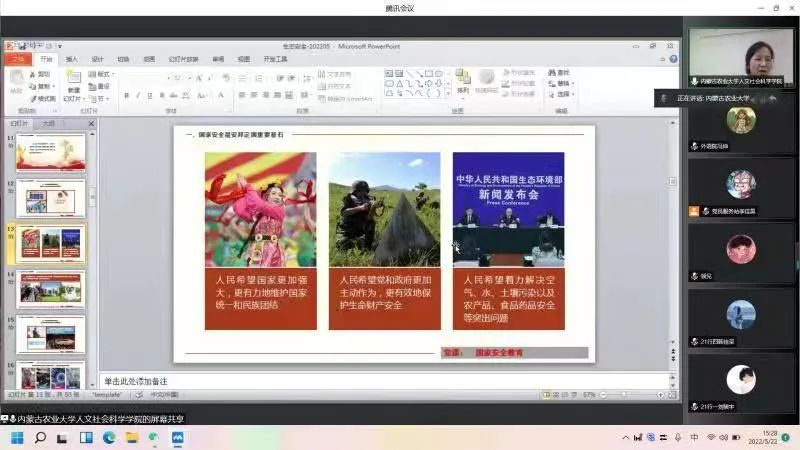800x450 pixels.
Task: Click the Normal view button in status bar
Action: point(546,395)
